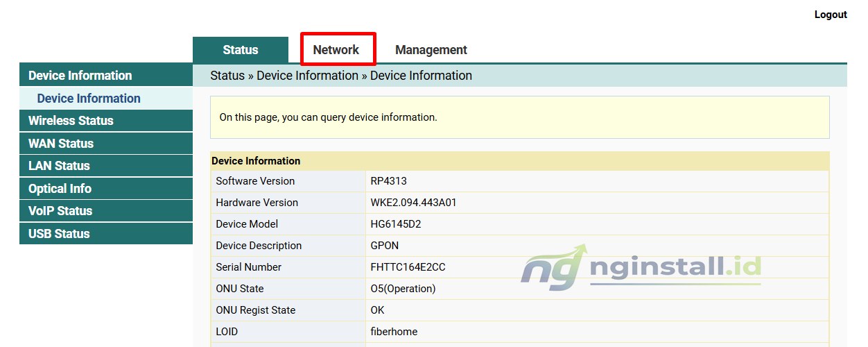Click the device model value HG6145D2
868x347 pixels.
[x=395, y=224]
